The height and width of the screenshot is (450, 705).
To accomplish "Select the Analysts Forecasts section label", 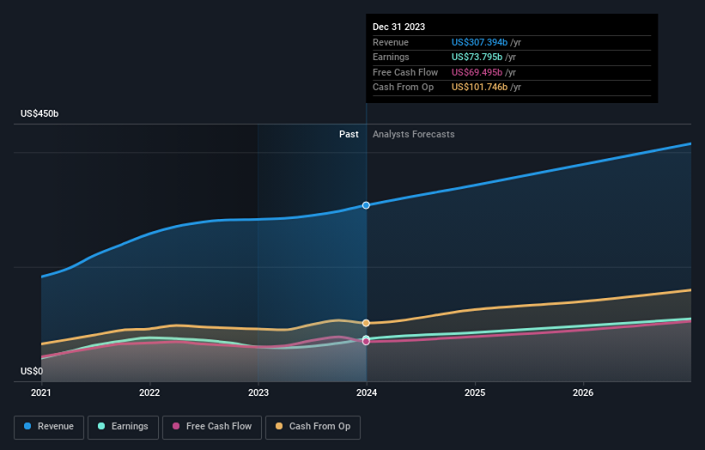I will (x=413, y=134).
